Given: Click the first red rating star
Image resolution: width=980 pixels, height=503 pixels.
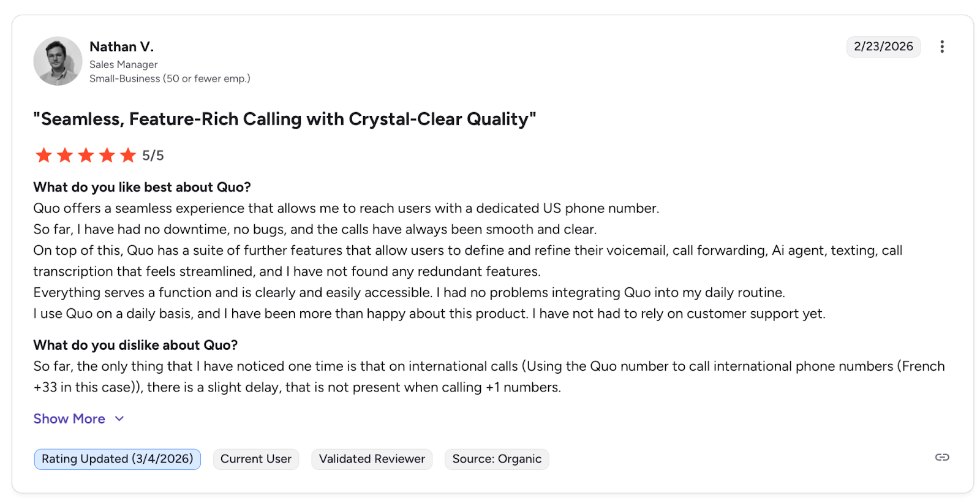Looking at the screenshot, I should (x=43, y=155).
